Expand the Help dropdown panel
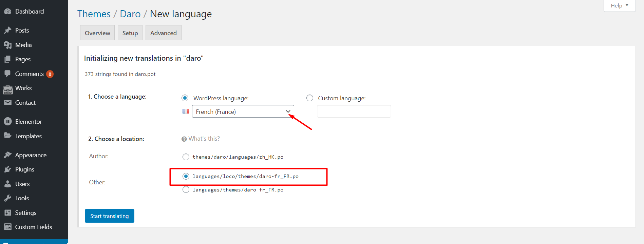Image resolution: width=644 pixels, height=244 pixels. (619, 5)
